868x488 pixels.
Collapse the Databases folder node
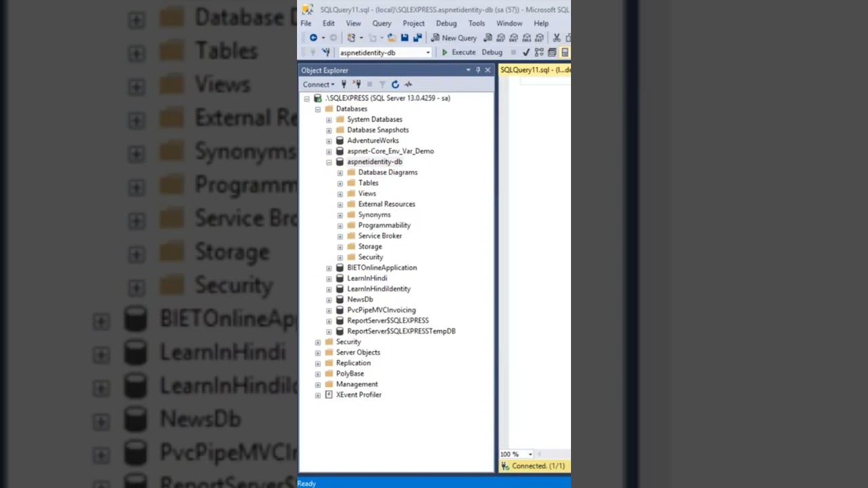tap(317, 109)
